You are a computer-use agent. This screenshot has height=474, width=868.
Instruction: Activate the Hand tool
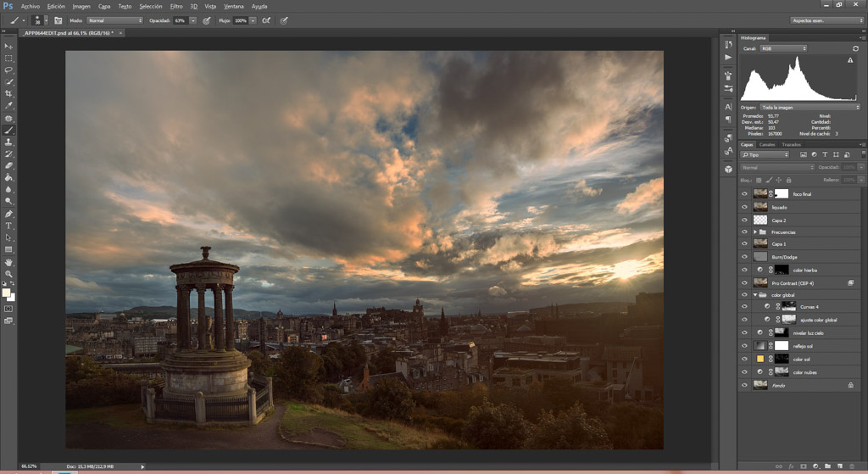[8, 262]
